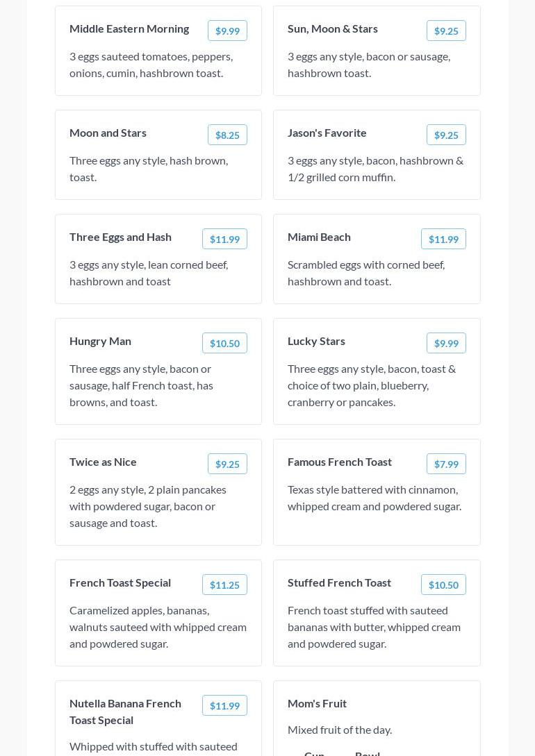This screenshot has width=535, height=756.
Task: Click the Miami Beach item description
Action: coord(366,273)
